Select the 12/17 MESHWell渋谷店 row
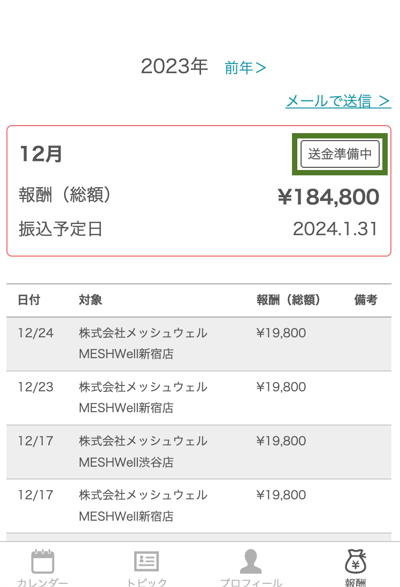The image size is (400, 587). [199, 451]
